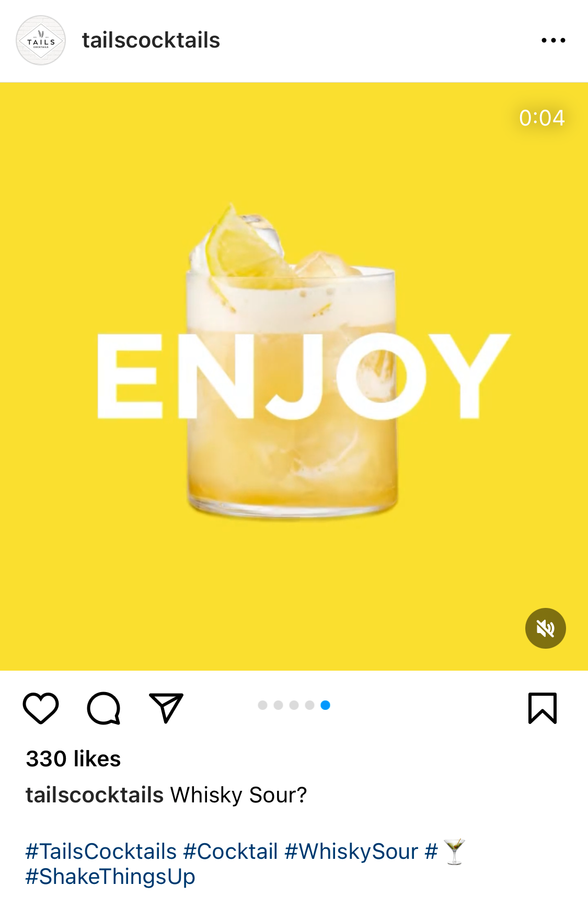Viewport: 588px width, 897px height.
Task: Unmute the video sound
Action: tap(546, 628)
